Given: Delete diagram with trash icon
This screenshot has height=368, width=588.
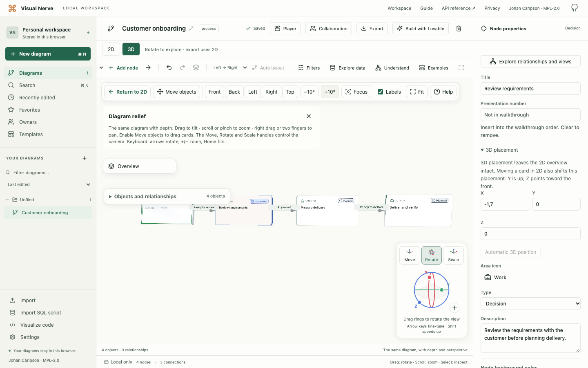Looking at the screenshot, I should point(459,29).
